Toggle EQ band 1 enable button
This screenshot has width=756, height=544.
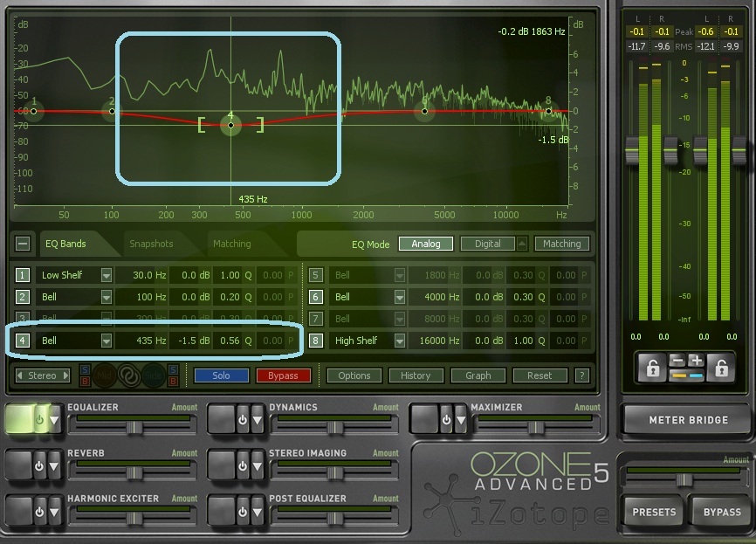[22, 275]
